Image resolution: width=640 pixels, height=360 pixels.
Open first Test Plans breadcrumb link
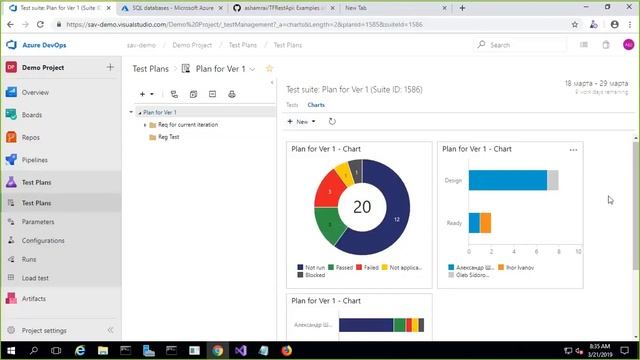point(242,45)
